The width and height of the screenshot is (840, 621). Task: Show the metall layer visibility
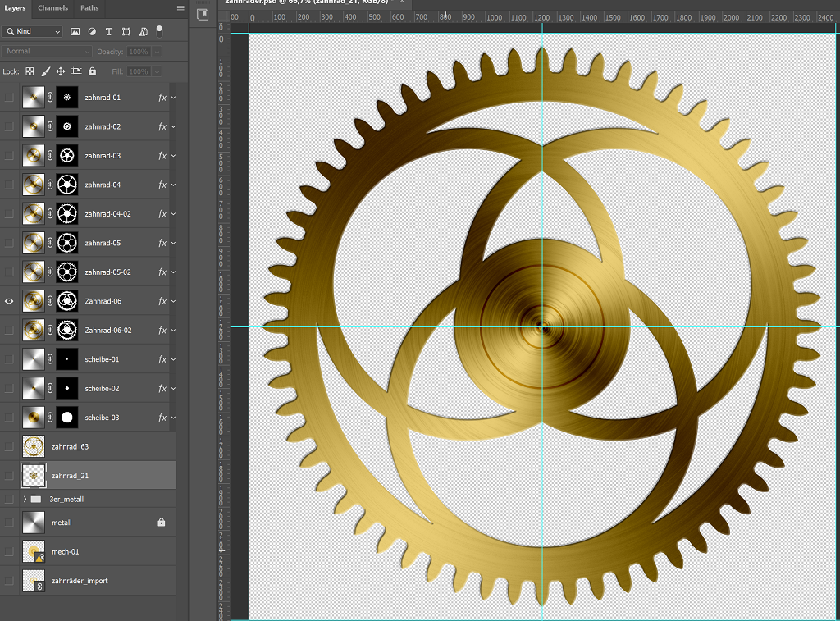tap(9, 523)
